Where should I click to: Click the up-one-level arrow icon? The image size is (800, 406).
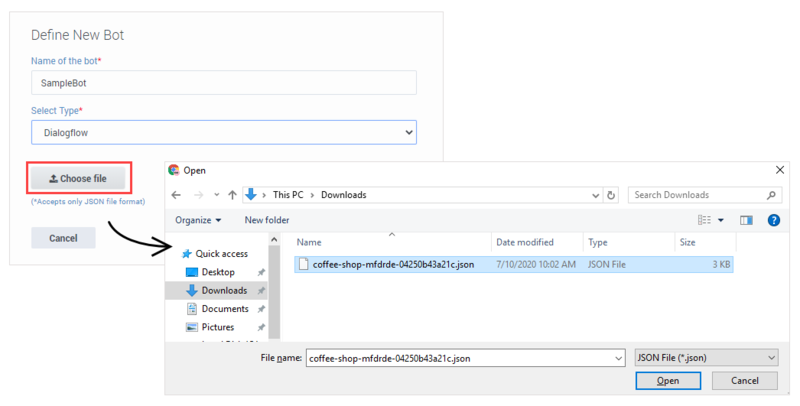232,195
